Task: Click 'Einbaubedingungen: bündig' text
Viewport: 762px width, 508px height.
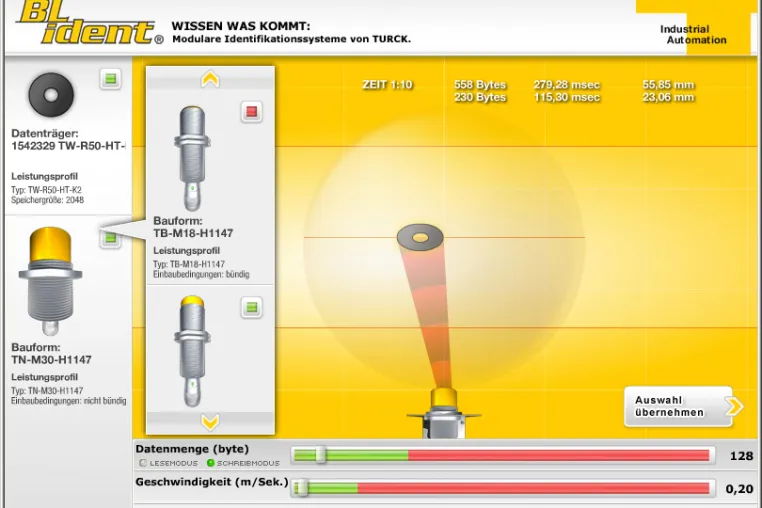Action: pos(201,274)
